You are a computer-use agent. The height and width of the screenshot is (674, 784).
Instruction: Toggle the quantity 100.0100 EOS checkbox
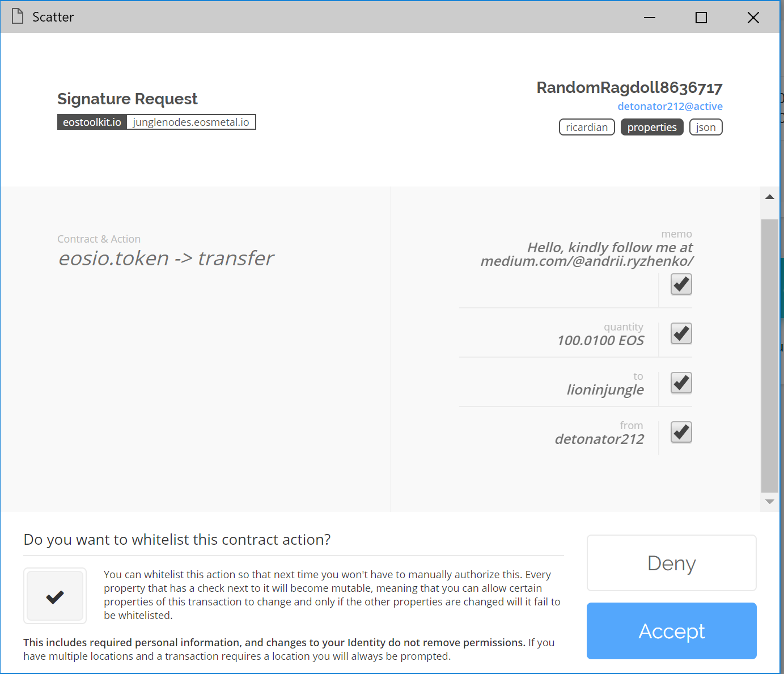(681, 333)
